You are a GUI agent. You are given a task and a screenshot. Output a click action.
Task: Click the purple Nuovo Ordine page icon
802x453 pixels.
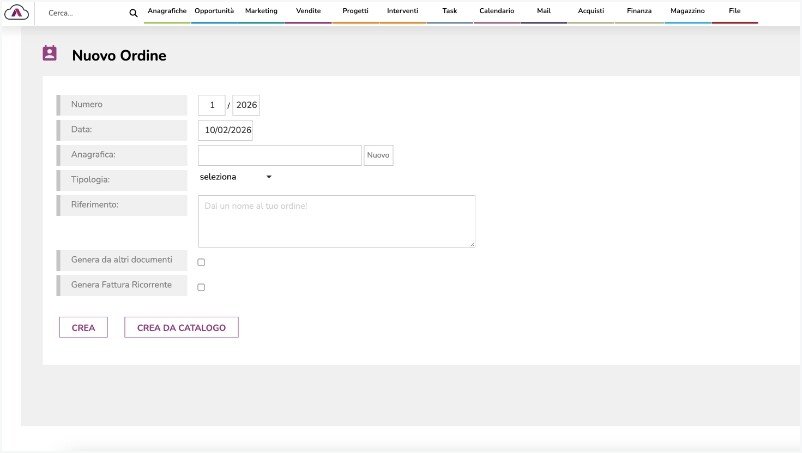(50, 54)
